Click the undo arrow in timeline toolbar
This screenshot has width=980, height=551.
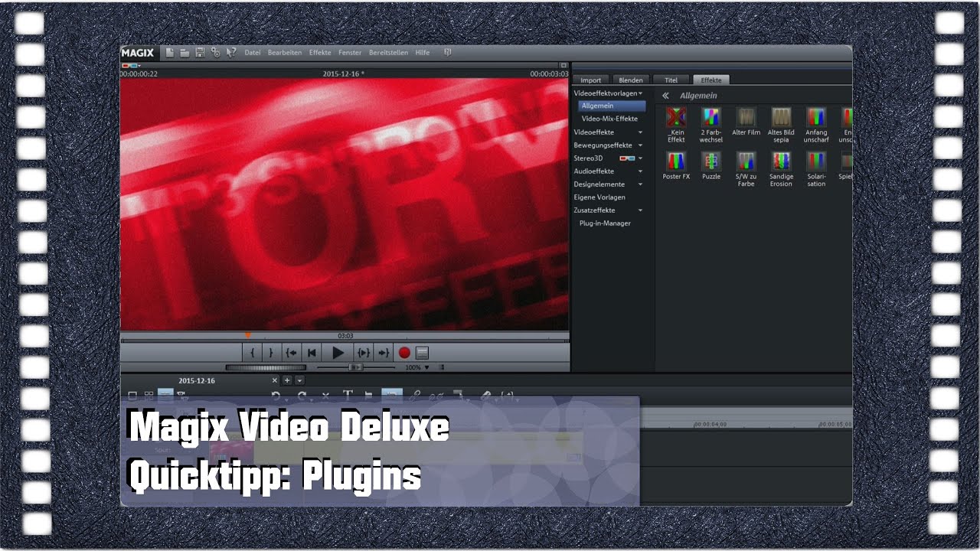(x=276, y=395)
